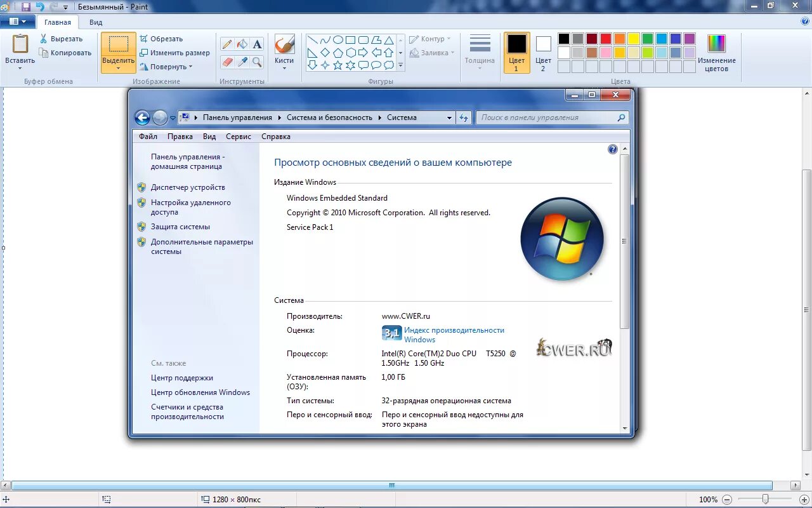This screenshot has width=812, height=508.
Task: Select the Color picker eyedropper tool
Action: (x=242, y=62)
